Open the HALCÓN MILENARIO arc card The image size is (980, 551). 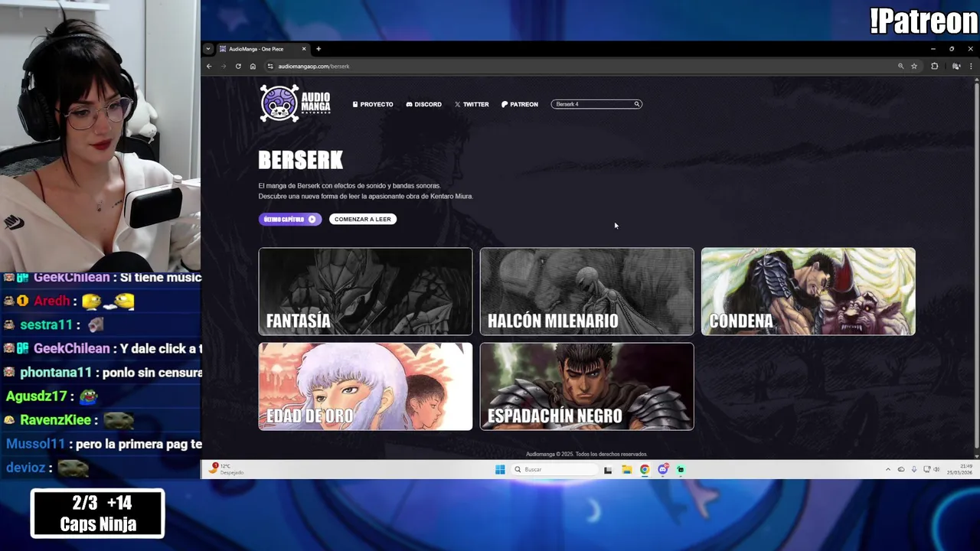click(x=586, y=291)
